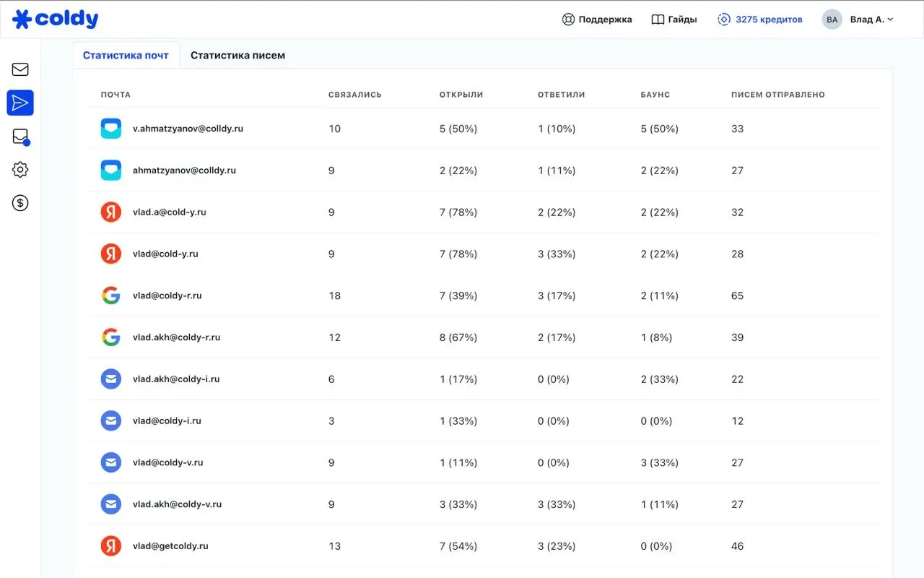
Task: Select the v.ahmatzyanov@colldy.ru row
Action: tap(188, 129)
